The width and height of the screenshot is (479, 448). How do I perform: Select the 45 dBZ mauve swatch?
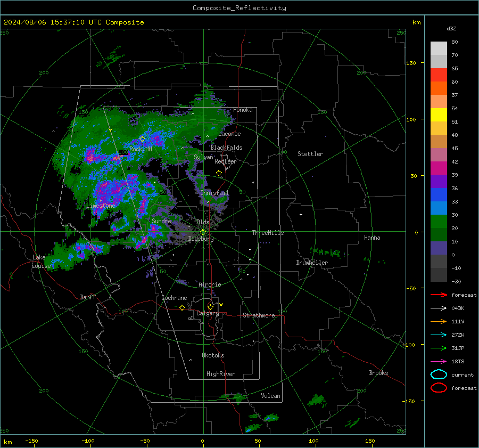coord(439,154)
